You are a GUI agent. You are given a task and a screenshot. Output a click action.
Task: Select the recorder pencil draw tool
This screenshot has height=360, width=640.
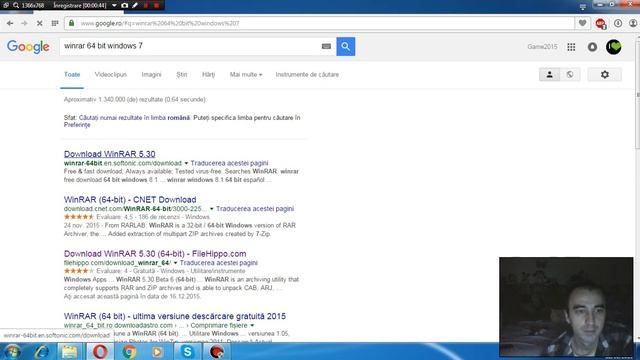(x=135, y=5)
